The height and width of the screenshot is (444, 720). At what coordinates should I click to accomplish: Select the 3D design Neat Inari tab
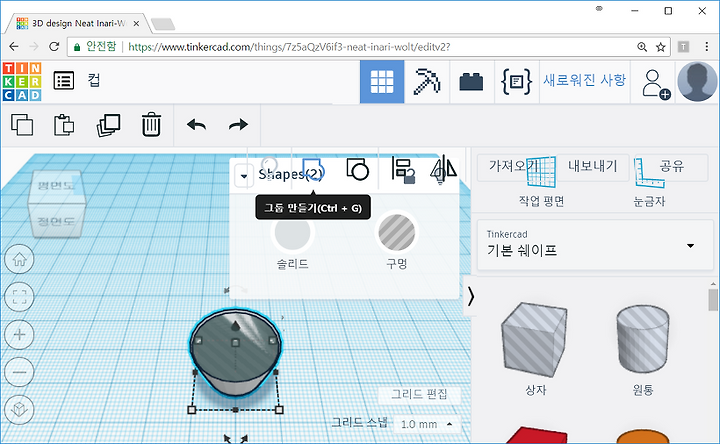click(77, 23)
